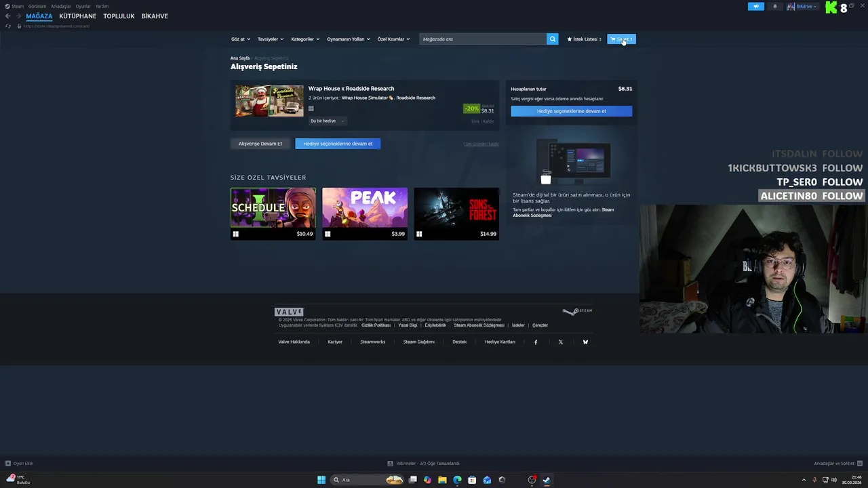Screen dimensions: 868x488
Task: Click Hediye seçeneklerine devam et in total panel
Action: click(x=572, y=111)
